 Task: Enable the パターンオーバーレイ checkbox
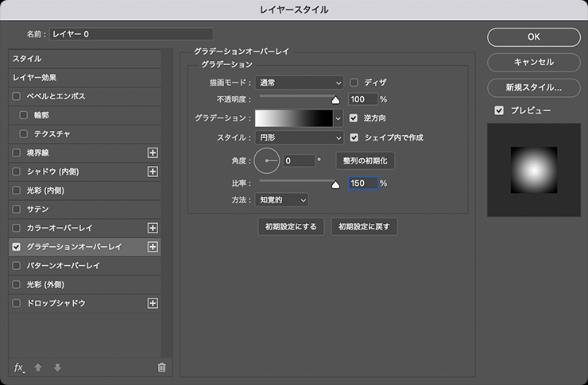16,265
